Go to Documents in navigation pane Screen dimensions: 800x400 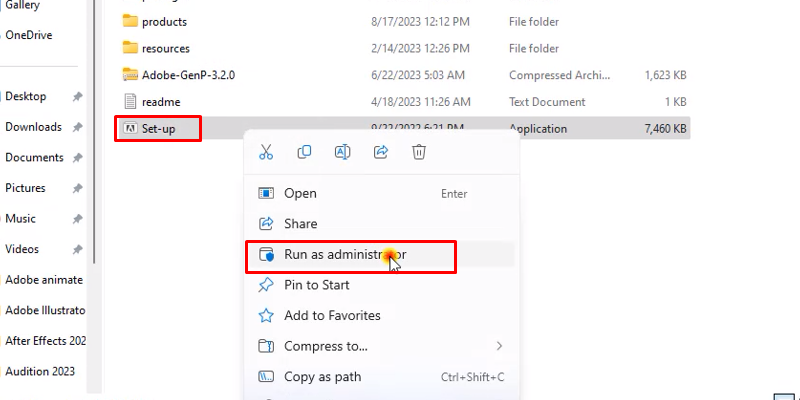[34, 157]
